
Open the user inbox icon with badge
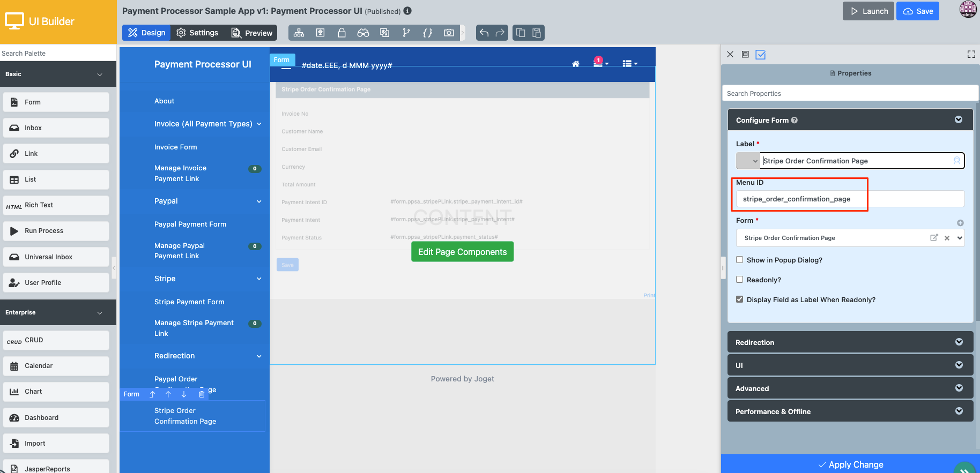[600, 62]
